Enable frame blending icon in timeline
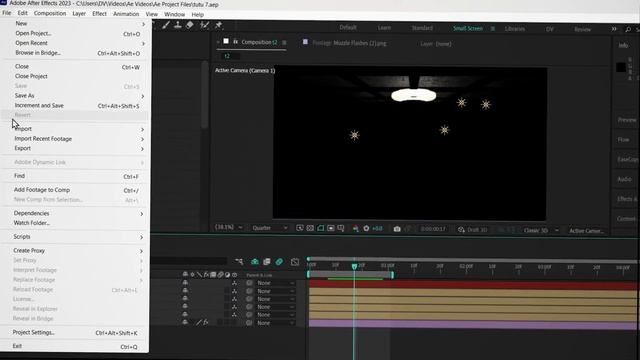This screenshot has width=640, height=360. [267, 262]
